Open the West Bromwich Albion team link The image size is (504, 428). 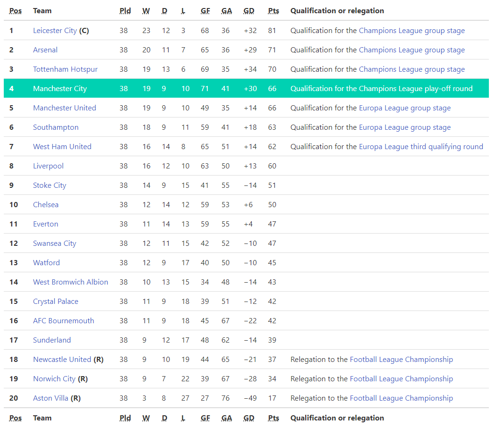70,282
